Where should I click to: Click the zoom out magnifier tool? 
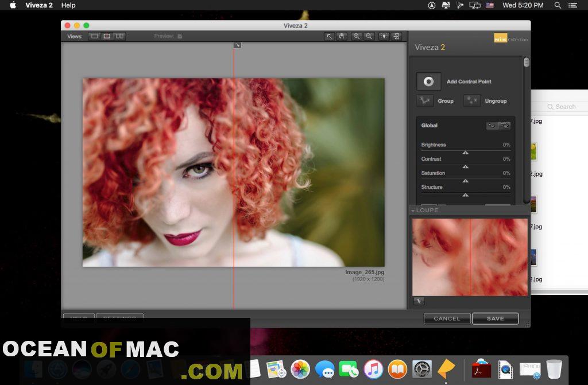click(x=369, y=36)
